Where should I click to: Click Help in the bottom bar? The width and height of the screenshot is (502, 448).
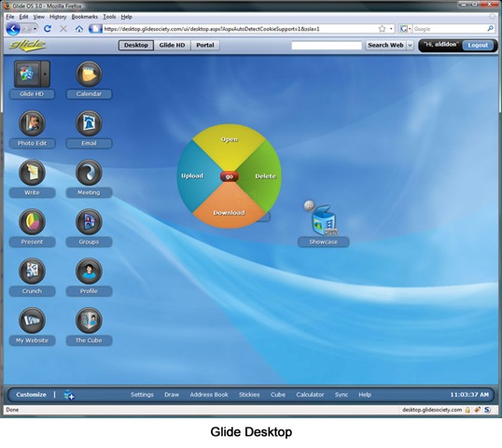point(365,395)
